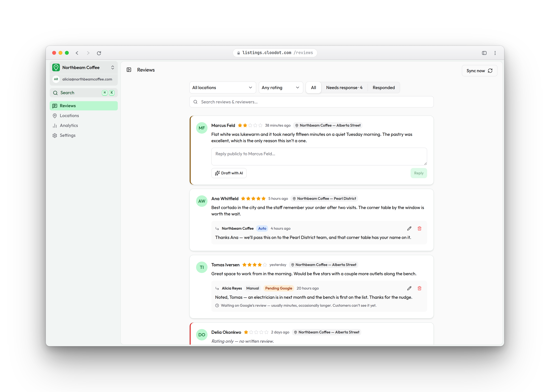Click the 'Waiting on Google's review' notice

click(298, 305)
